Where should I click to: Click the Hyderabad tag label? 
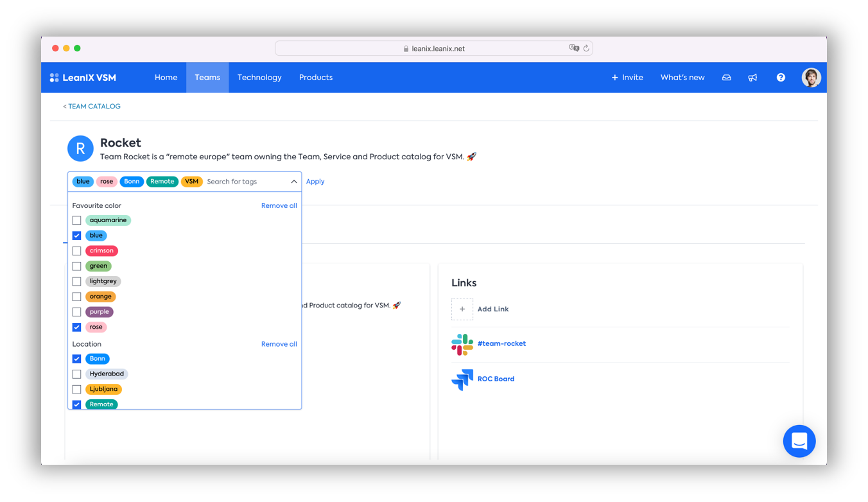click(107, 374)
